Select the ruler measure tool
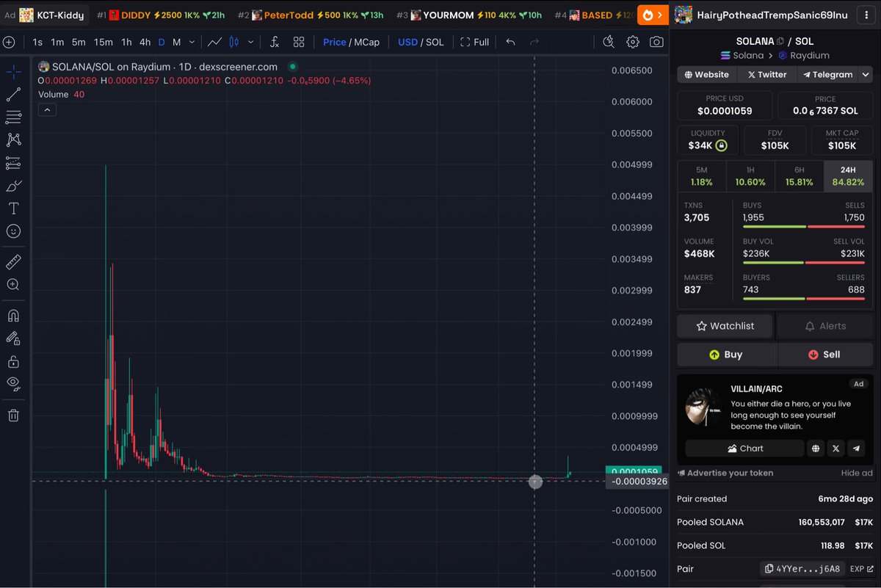The width and height of the screenshot is (881, 588). [13, 262]
